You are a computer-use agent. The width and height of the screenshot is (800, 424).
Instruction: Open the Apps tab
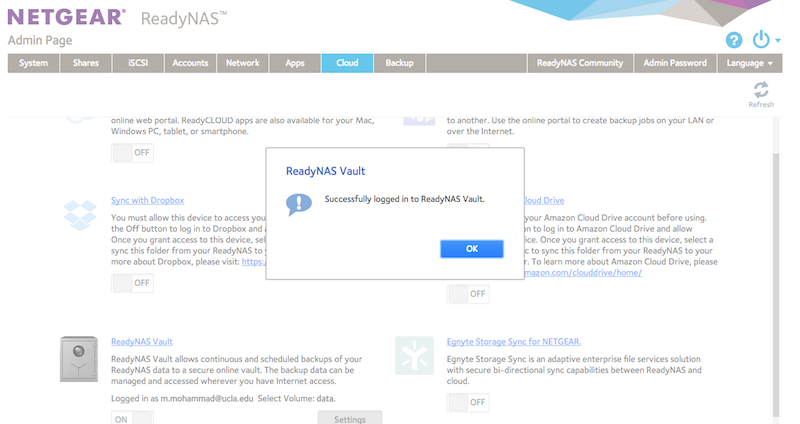295,63
